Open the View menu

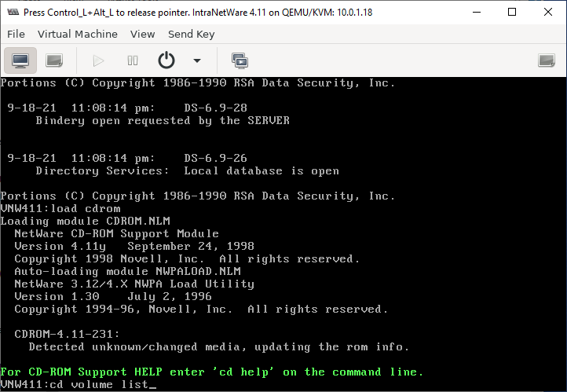pos(142,34)
